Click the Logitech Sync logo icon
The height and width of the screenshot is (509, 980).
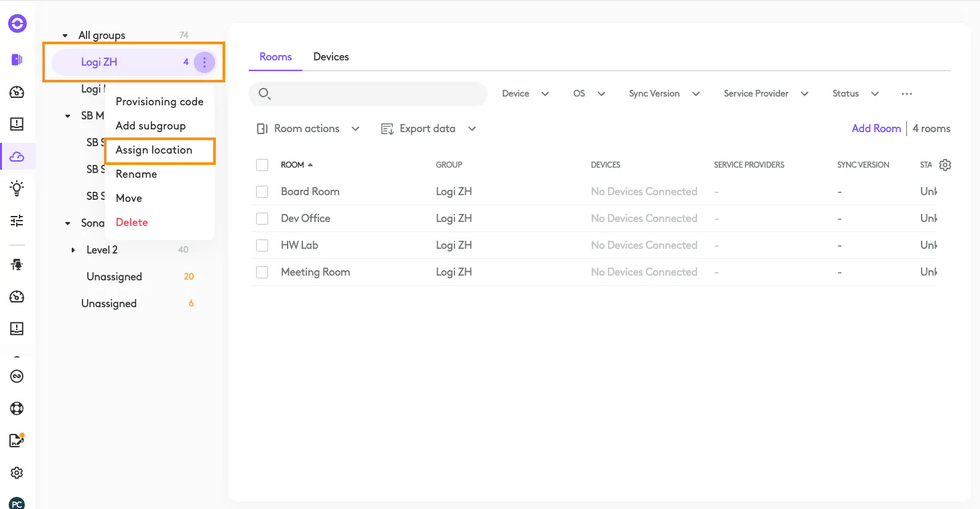click(17, 24)
